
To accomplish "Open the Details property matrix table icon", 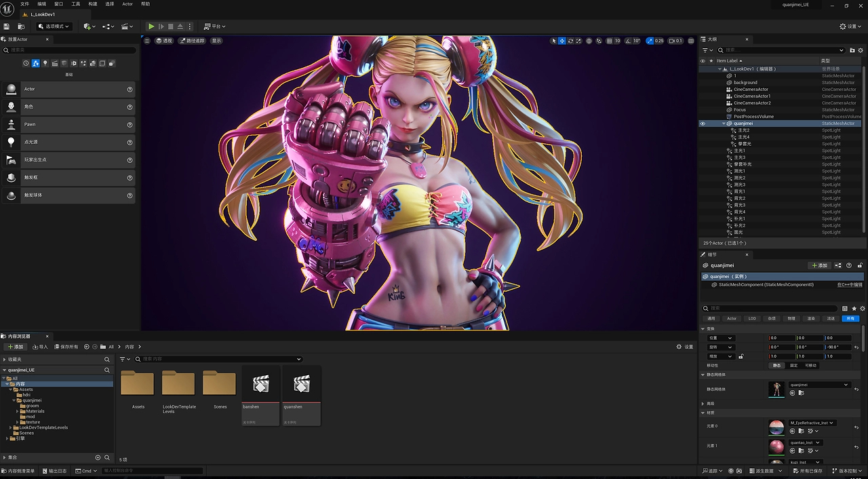I will point(845,309).
